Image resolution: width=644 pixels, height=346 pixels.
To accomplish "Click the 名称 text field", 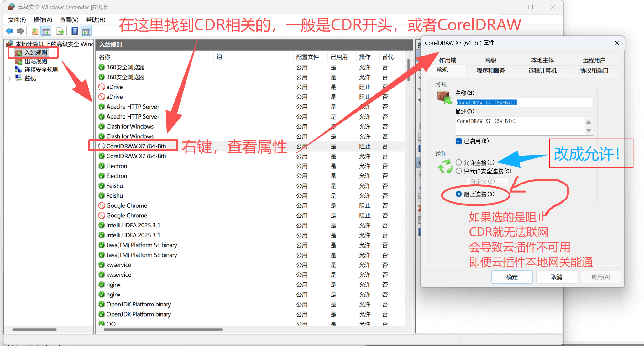I will pyautogui.click(x=524, y=103).
